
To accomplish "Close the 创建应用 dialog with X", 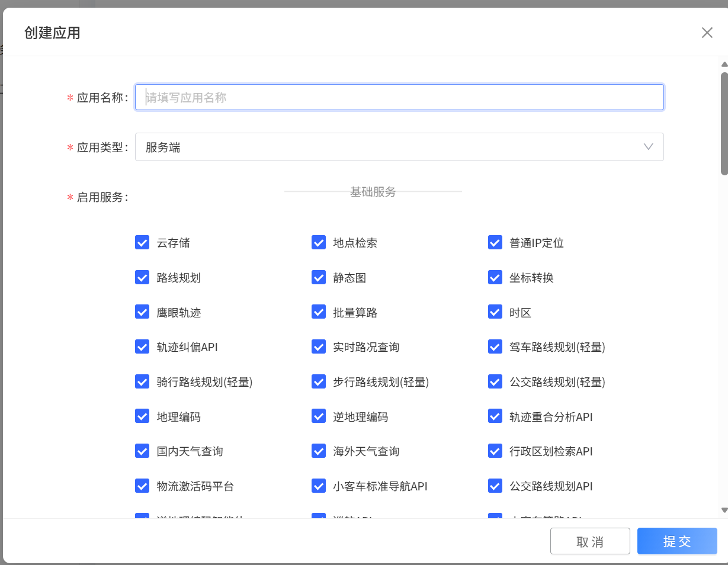I will pyautogui.click(x=707, y=33).
